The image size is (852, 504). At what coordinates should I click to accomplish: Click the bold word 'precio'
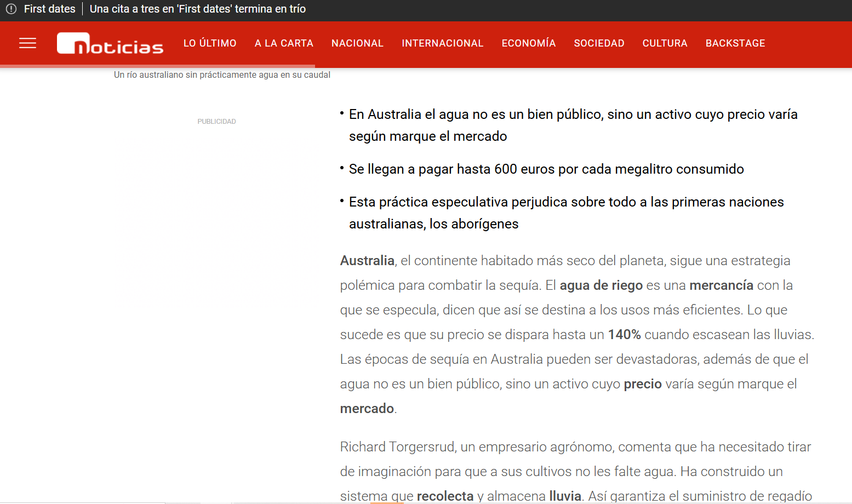(x=643, y=384)
